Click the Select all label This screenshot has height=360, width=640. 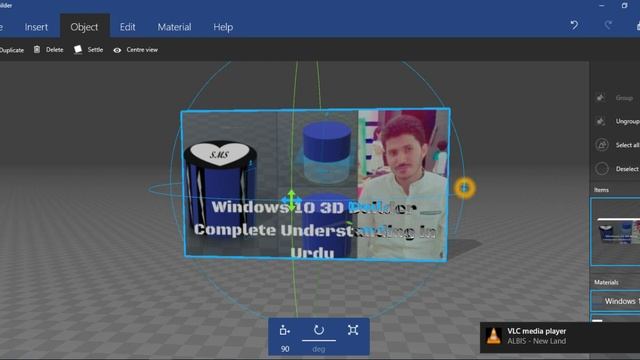(627, 145)
